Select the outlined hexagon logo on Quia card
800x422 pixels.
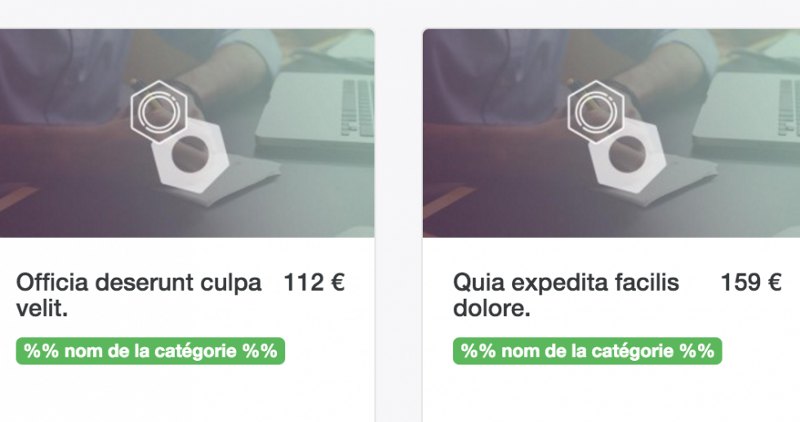[596, 112]
